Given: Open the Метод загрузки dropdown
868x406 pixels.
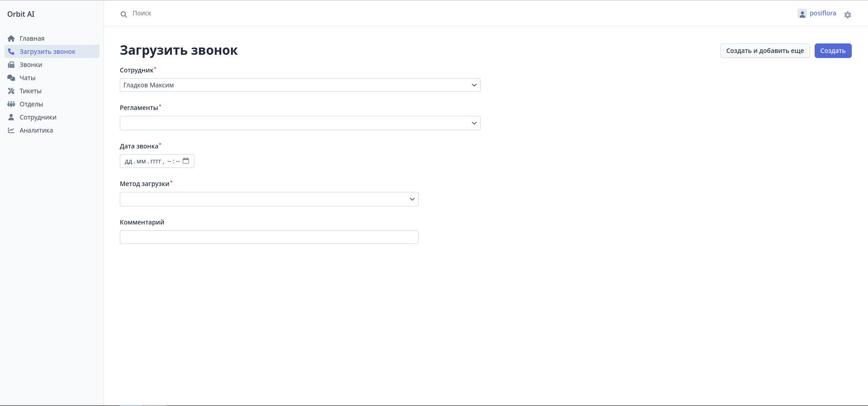Looking at the screenshot, I should click(x=269, y=199).
